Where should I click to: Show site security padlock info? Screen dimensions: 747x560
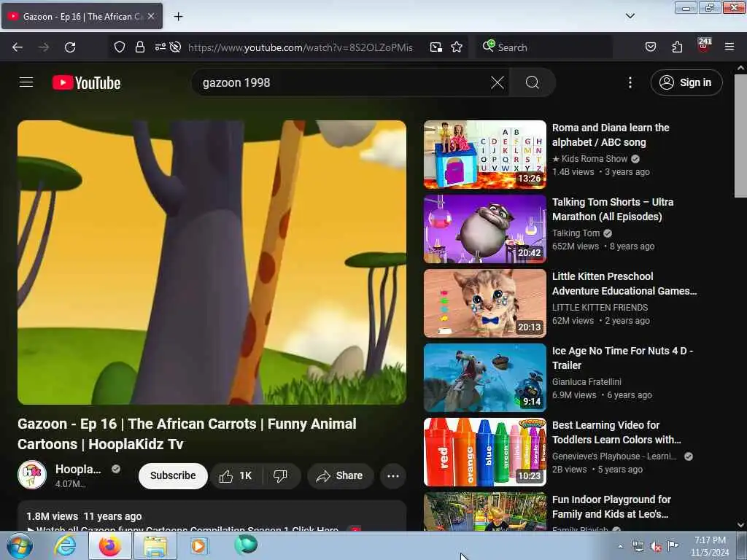(139, 47)
